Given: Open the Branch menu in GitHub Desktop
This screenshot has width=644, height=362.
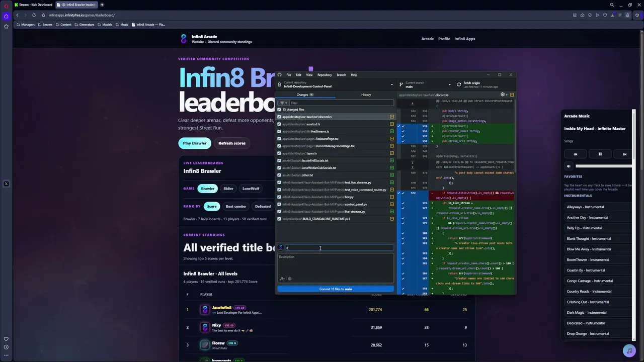Looking at the screenshot, I should pos(341,75).
